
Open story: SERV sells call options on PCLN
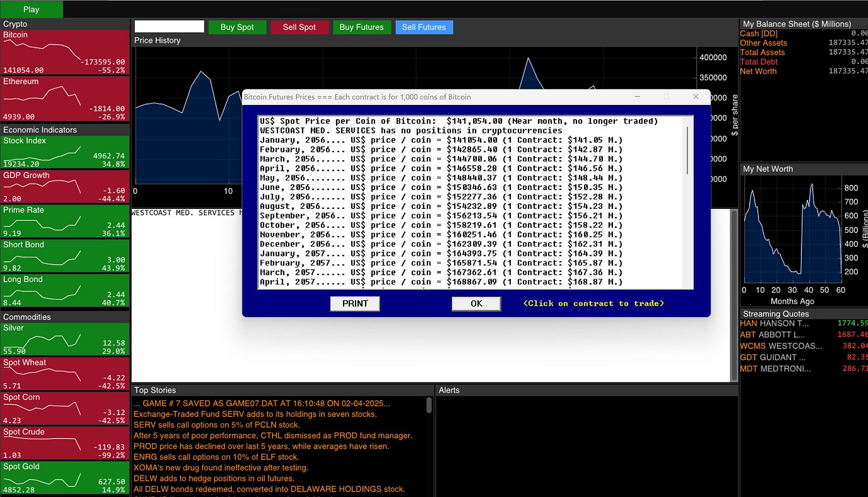click(216, 425)
